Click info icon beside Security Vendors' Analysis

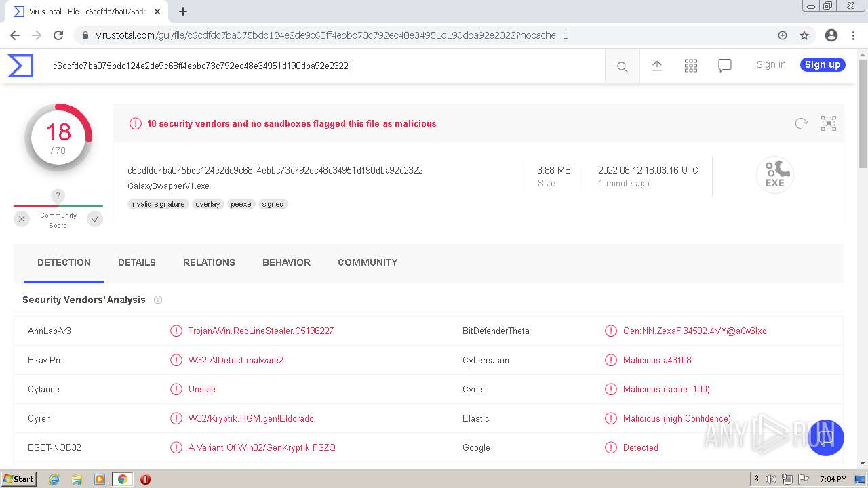click(x=158, y=300)
